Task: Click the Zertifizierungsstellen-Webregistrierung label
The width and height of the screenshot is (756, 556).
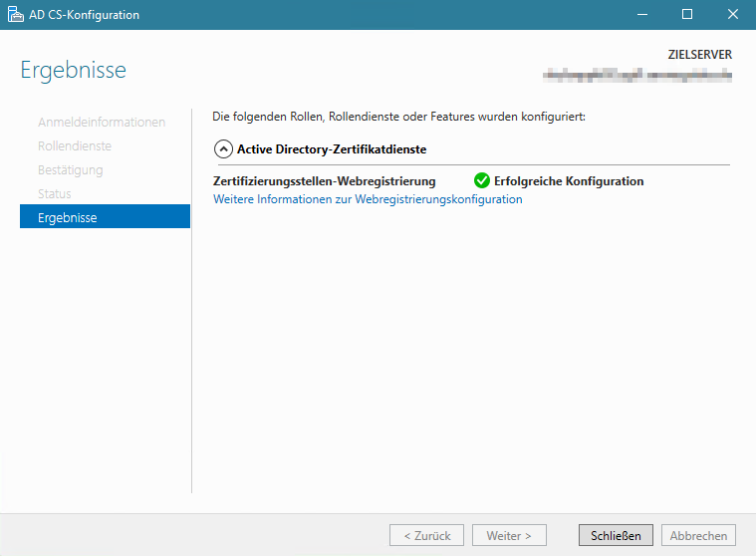Action: (324, 181)
